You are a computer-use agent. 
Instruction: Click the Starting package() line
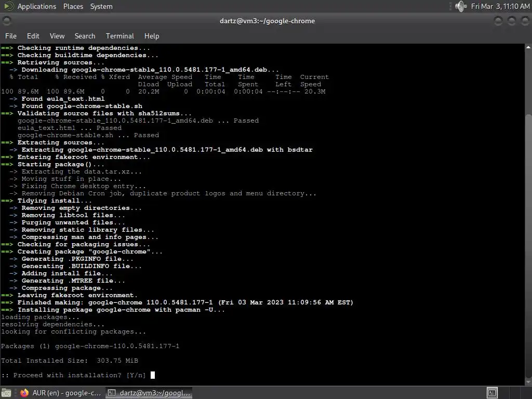pos(52,164)
